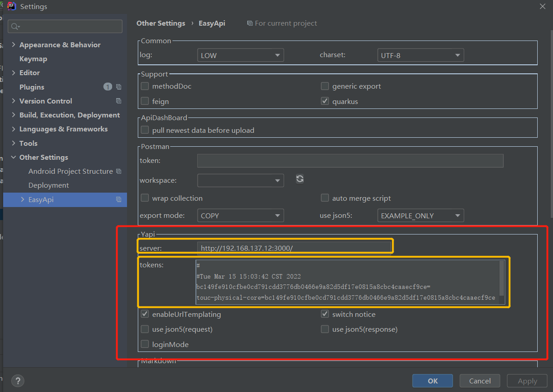
Task: Click the Postman token input field
Action: point(350,161)
